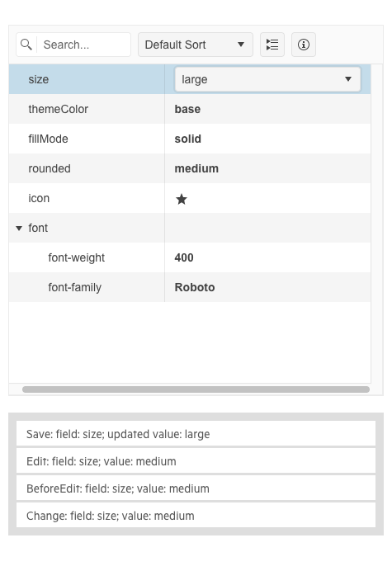Collapse the font group arrow
This screenshot has height=585, width=392.
pyautogui.click(x=19, y=228)
